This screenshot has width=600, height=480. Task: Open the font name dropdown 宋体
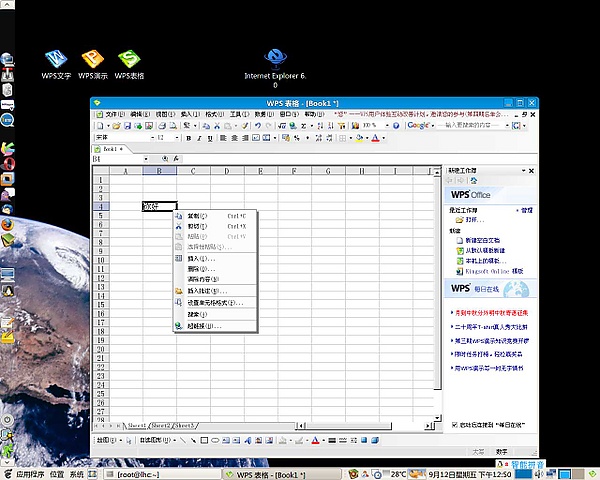152,138
